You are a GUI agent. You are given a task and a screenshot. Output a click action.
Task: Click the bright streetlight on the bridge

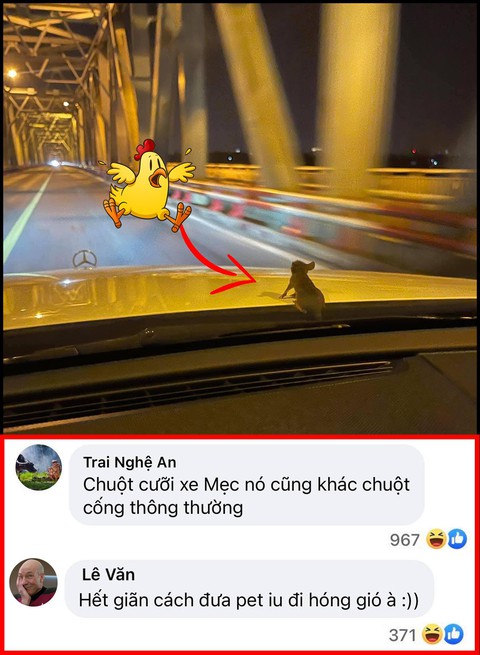coord(12,74)
